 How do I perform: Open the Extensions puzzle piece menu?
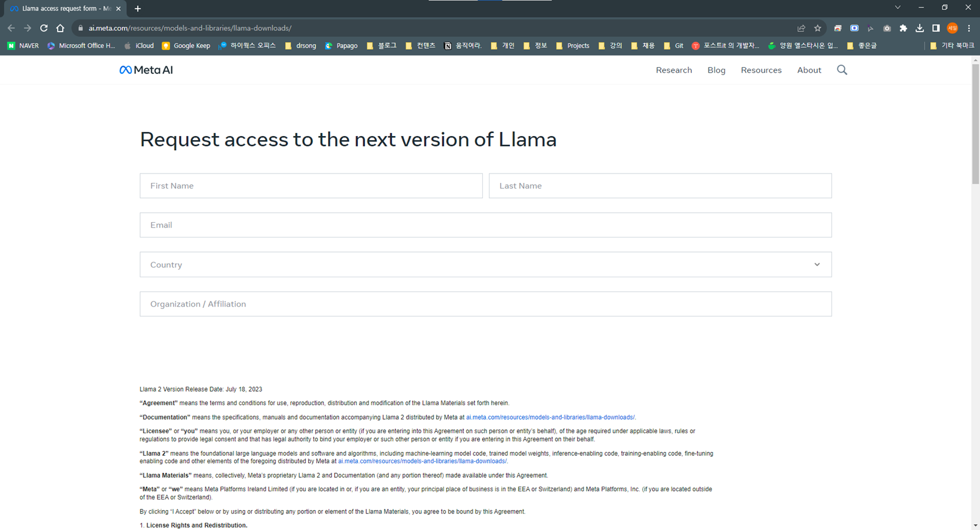click(x=904, y=28)
